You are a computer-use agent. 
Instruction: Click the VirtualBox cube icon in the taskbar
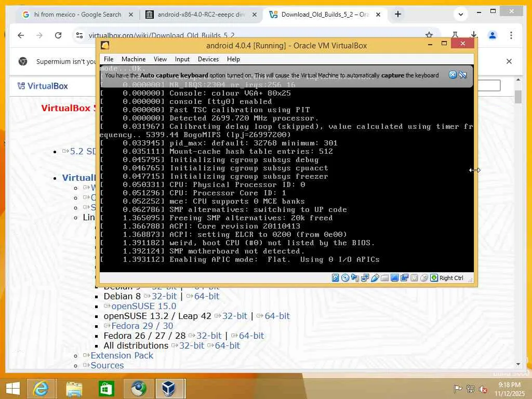169,389
